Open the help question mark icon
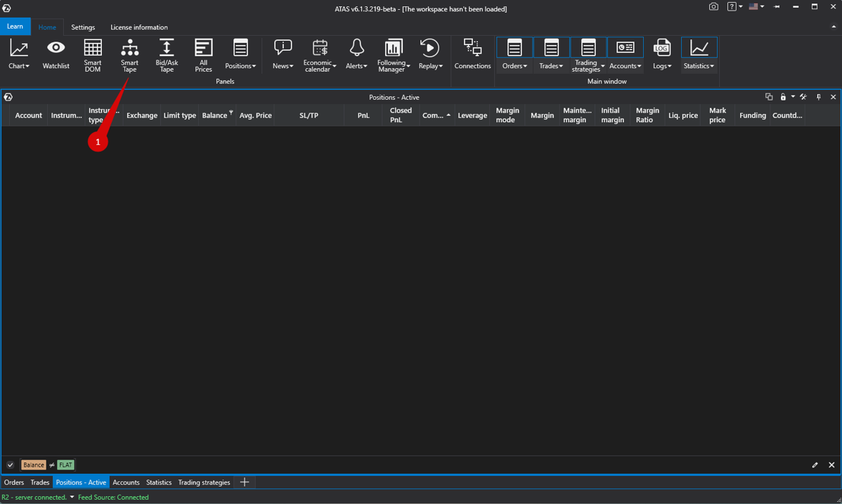Screen dimensions: 842x504 732,6
